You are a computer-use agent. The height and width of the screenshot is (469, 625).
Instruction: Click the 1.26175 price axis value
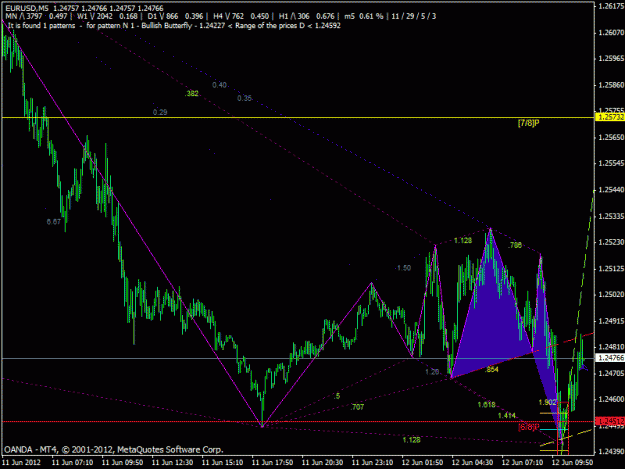click(611, 6)
